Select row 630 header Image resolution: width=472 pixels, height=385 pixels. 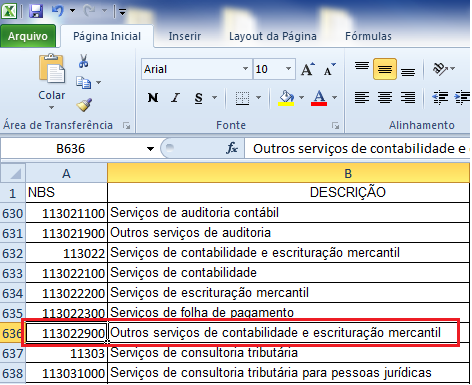13,213
